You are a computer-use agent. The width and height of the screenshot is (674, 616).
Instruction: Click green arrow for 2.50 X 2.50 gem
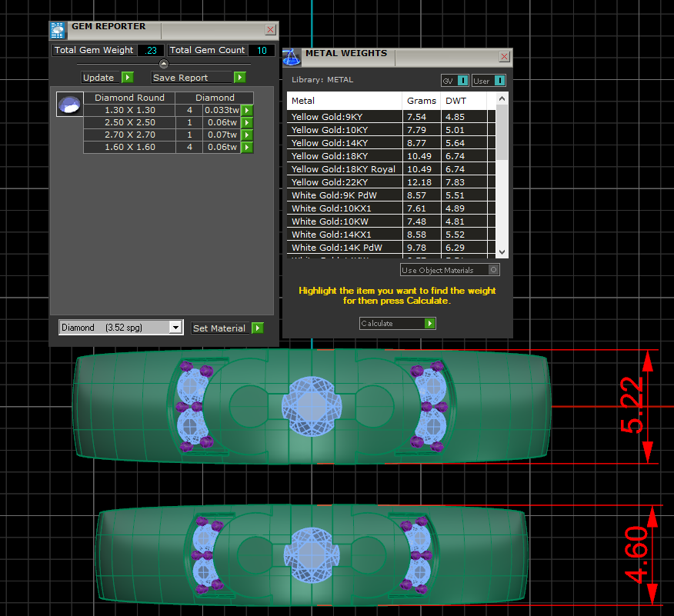tap(247, 122)
